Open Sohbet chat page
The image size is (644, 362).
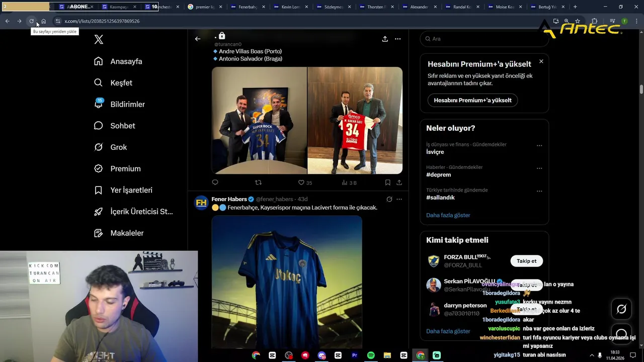114,126
